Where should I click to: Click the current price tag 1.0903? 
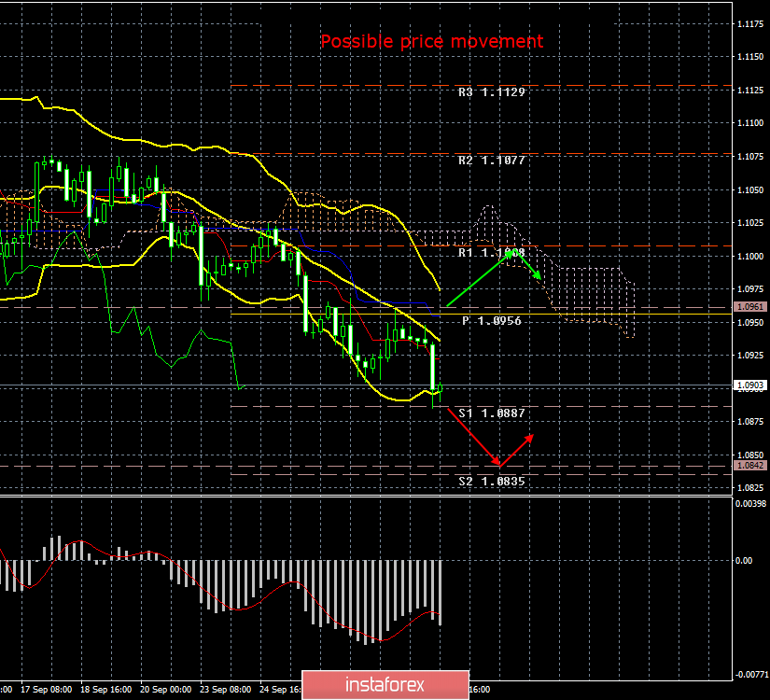pos(749,385)
